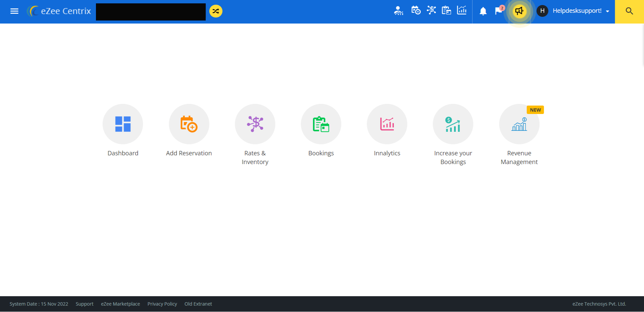Click the eZee Centrix logo

[59, 11]
